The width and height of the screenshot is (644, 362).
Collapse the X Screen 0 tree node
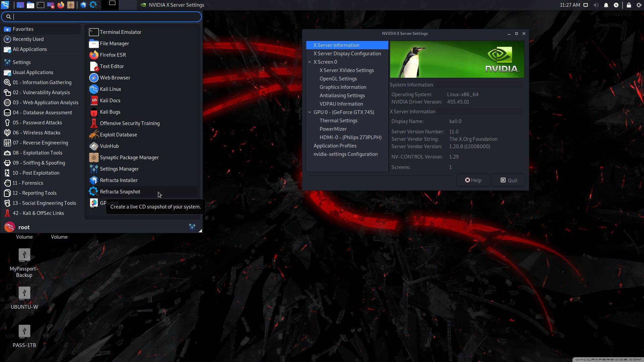click(310, 62)
